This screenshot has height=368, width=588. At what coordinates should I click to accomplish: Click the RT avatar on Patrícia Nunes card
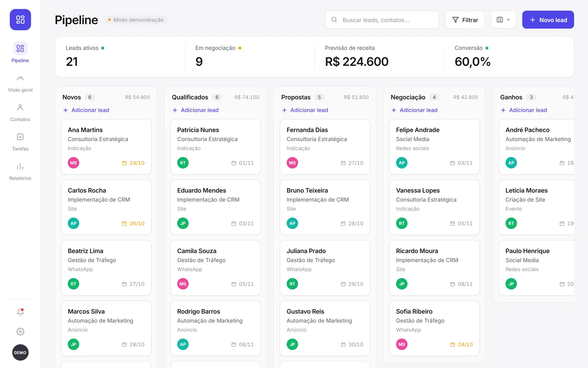183,163
